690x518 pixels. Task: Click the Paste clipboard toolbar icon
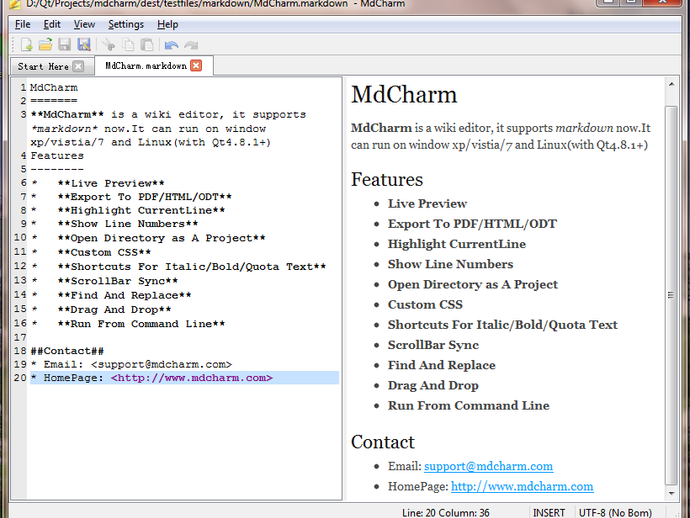click(x=147, y=45)
